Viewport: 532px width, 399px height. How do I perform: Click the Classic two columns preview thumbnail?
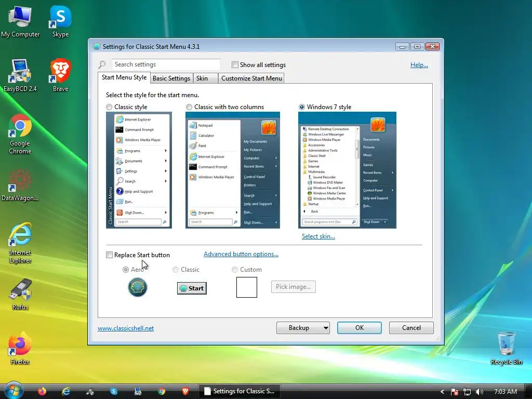coord(232,170)
